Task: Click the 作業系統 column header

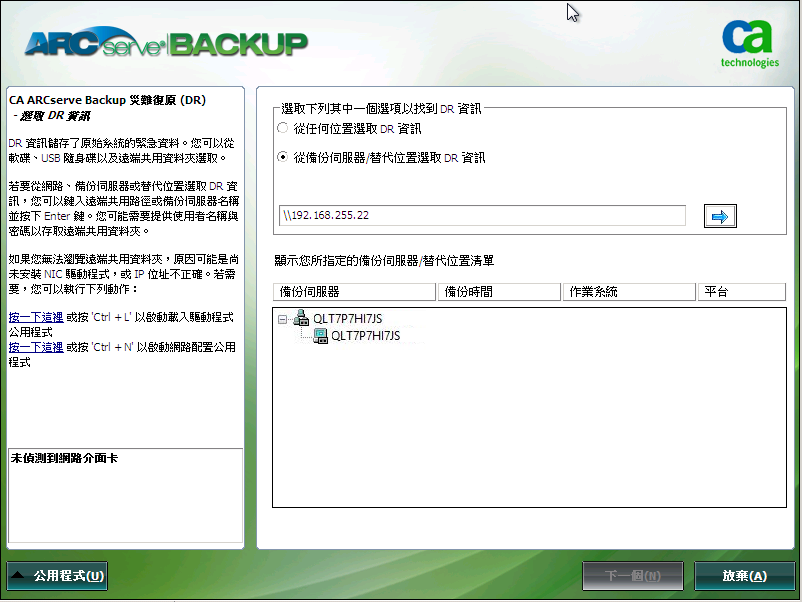Action: [x=629, y=292]
